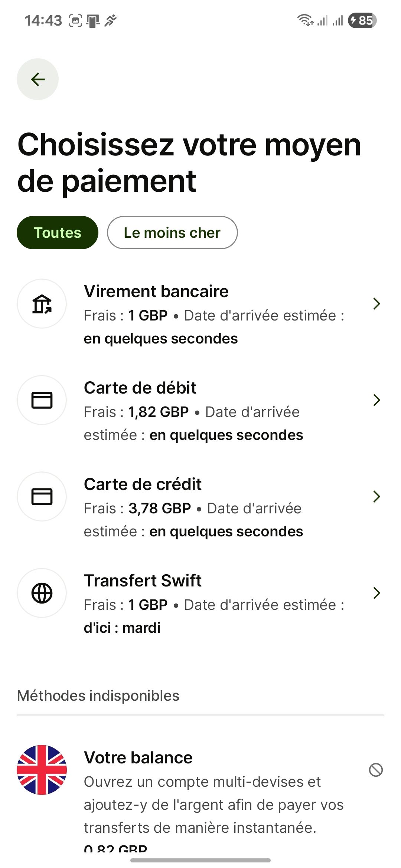Select the Carte de crédit title
401x868 pixels.
click(x=143, y=484)
